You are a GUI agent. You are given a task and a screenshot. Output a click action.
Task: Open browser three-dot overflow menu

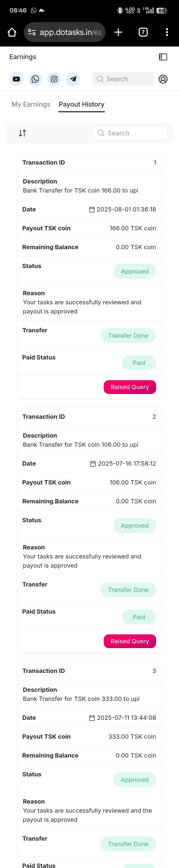tap(167, 32)
